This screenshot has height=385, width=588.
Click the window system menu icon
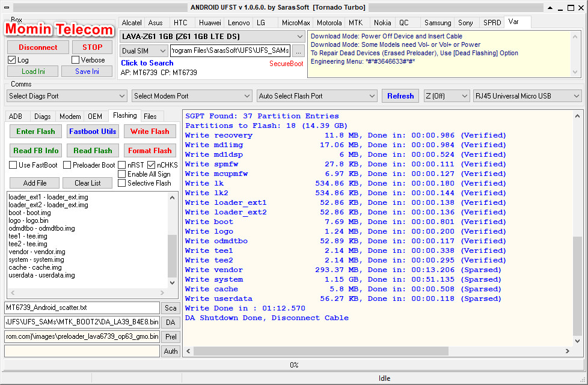(7, 7)
